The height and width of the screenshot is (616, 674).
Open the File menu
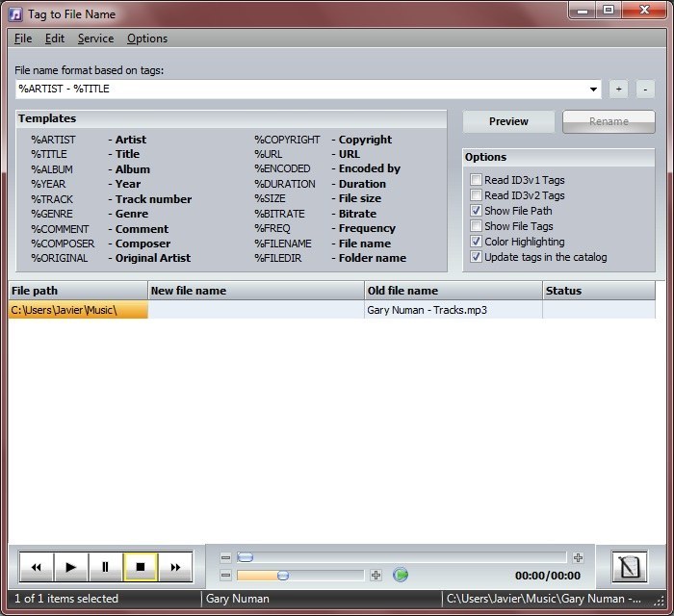point(23,38)
